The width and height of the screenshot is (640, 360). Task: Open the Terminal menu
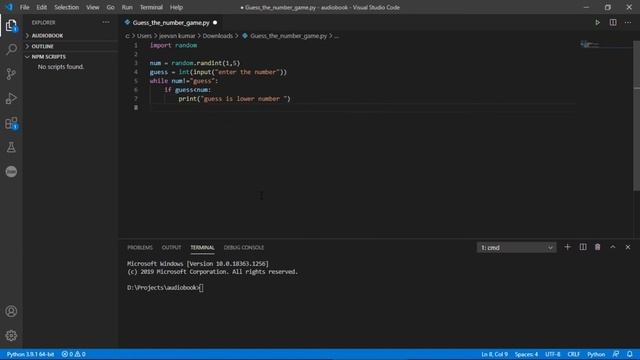tap(151, 7)
